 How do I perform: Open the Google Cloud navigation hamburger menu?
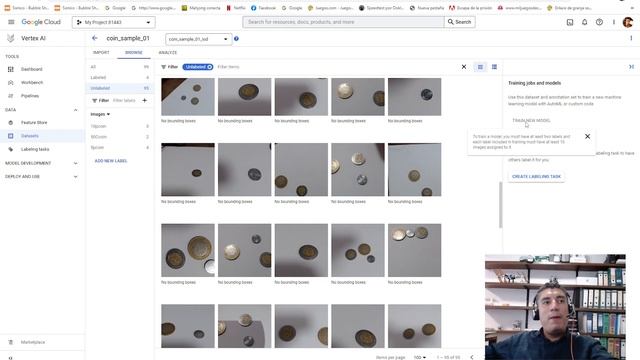click(x=11, y=22)
